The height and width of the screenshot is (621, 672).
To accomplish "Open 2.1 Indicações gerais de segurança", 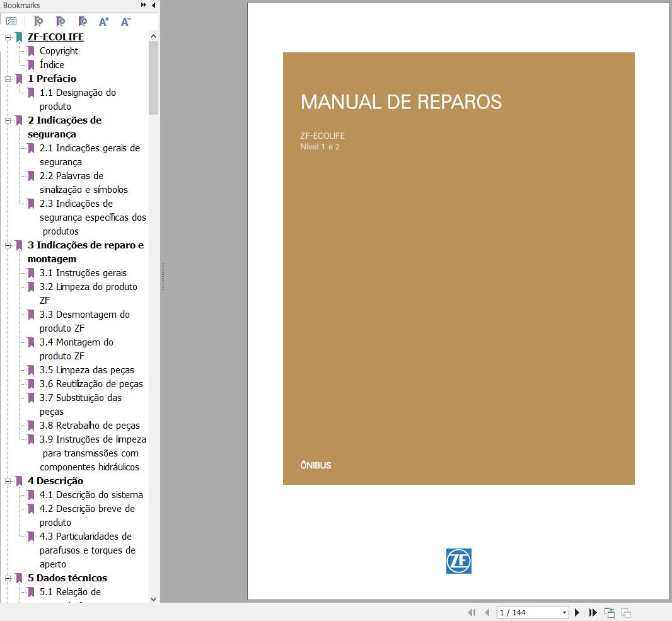I will pos(90,154).
